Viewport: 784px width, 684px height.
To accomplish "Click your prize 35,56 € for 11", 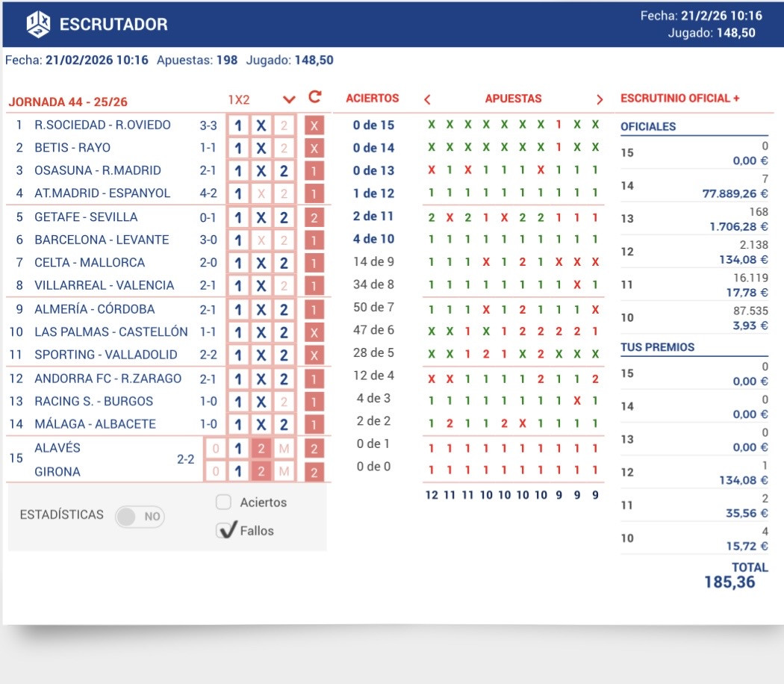I will point(747,513).
